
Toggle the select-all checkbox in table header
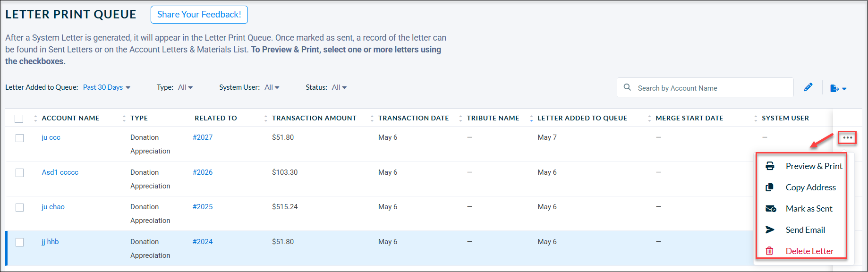click(19, 119)
